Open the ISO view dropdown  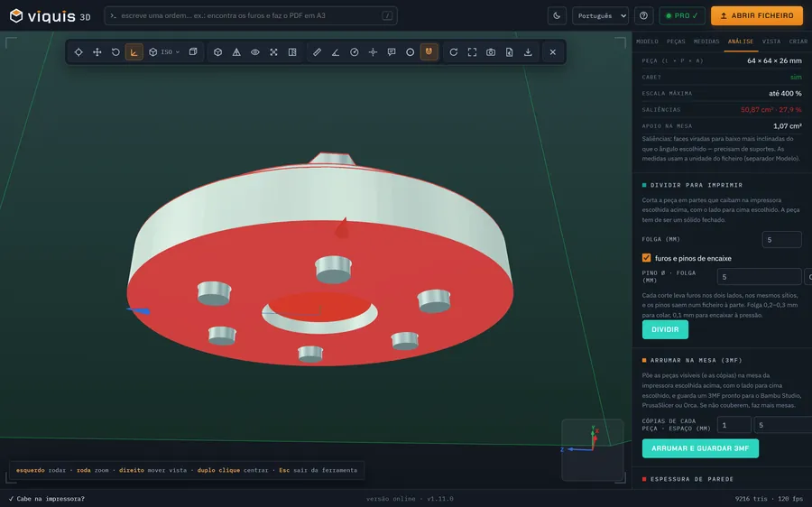click(x=164, y=51)
